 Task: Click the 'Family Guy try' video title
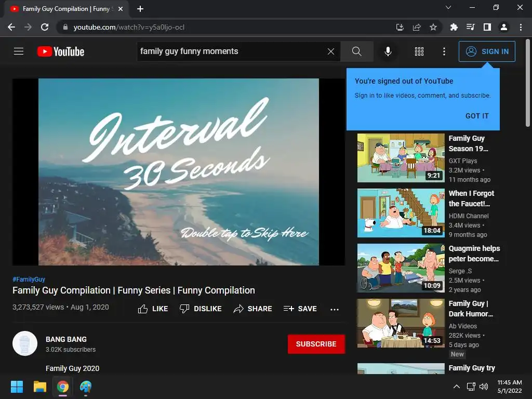tap(472, 368)
